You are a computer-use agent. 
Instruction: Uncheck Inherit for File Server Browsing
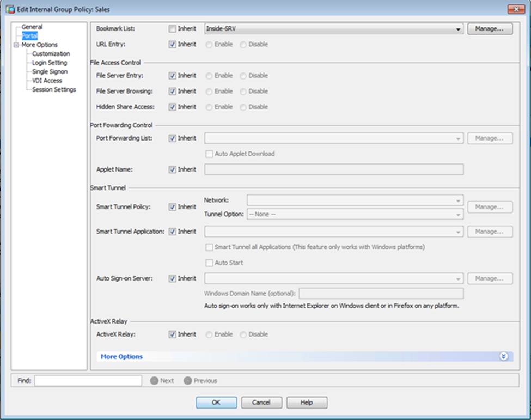click(173, 91)
